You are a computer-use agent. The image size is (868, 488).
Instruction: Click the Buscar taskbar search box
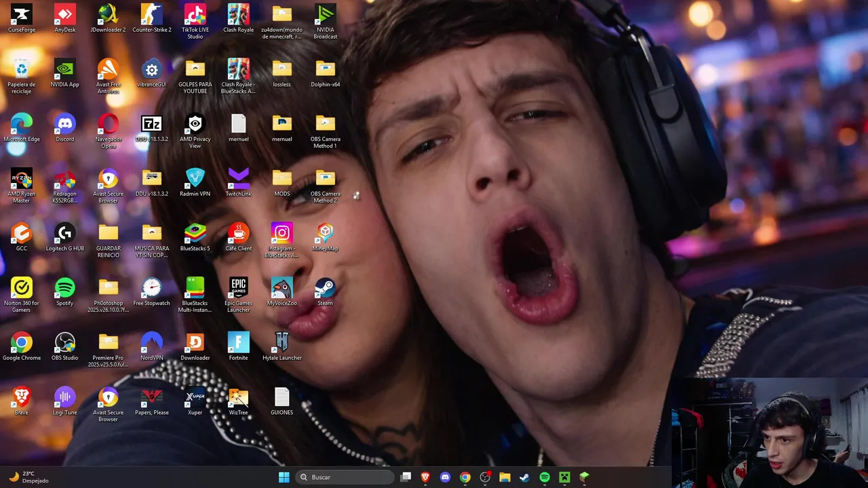point(345,477)
